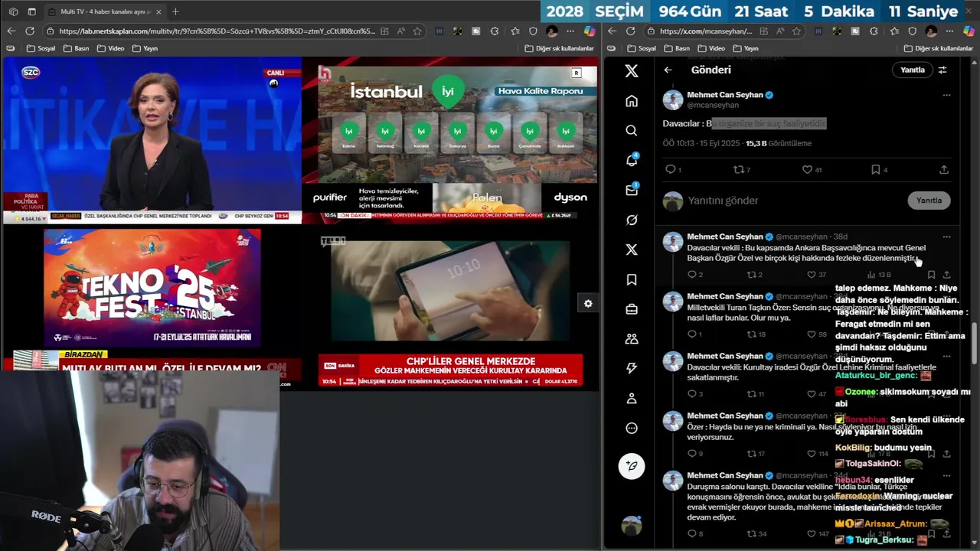Click the Teknofest '25 CNN Türk stream
Viewport: 980px width, 551px height.
coord(152,306)
